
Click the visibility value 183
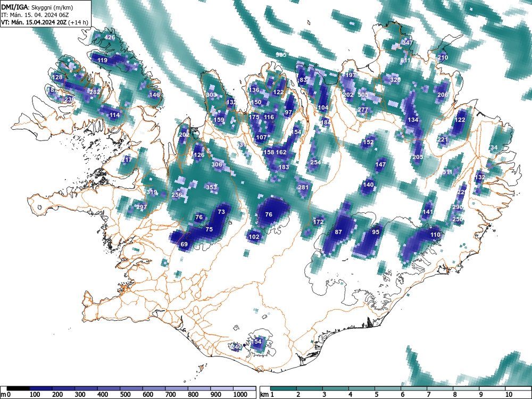tap(284, 167)
